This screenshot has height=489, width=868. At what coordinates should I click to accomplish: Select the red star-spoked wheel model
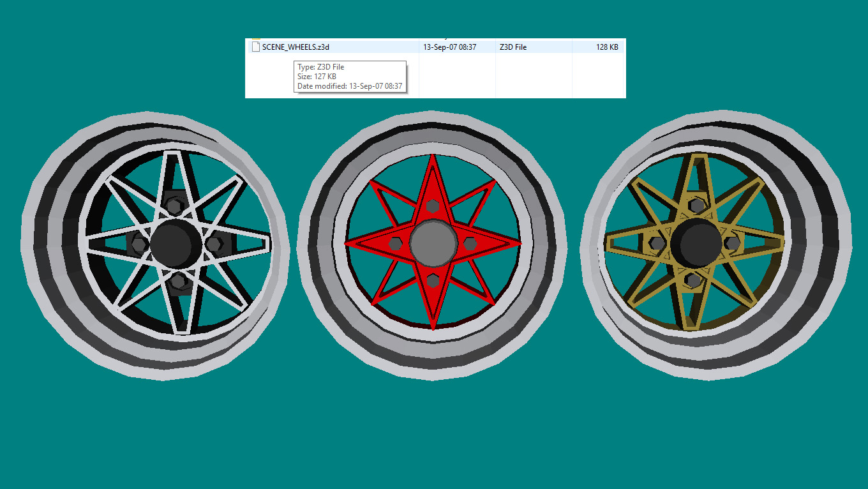(x=433, y=244)
